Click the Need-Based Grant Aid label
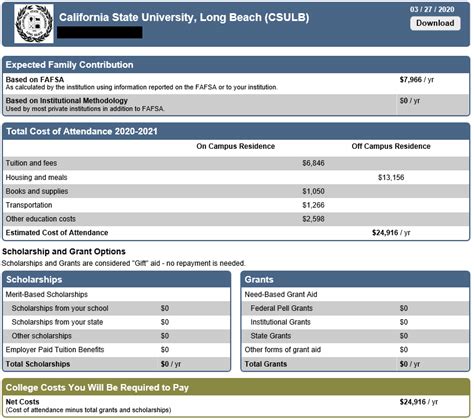This screenshot has height=420, width=474. tap(281, 295)
